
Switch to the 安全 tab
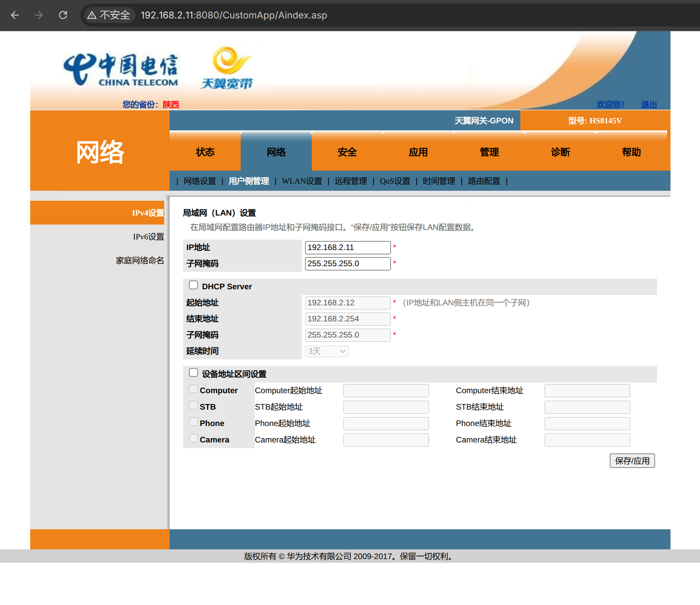click(x=347, y=152)
